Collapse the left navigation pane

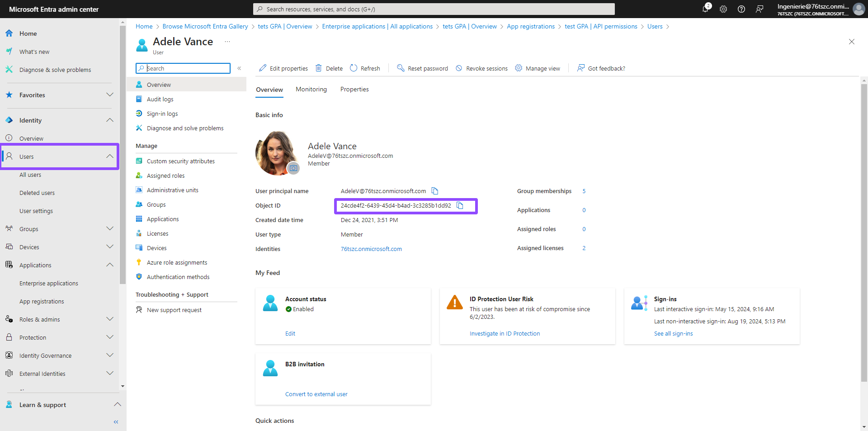pyautogui.click(x=116, y=422)
